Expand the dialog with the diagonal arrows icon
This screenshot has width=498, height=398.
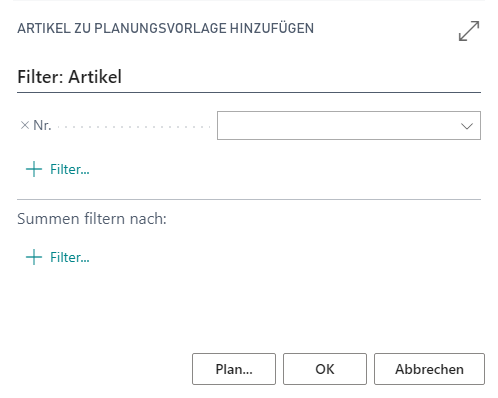pyautogui.click(x=469, y=31)
